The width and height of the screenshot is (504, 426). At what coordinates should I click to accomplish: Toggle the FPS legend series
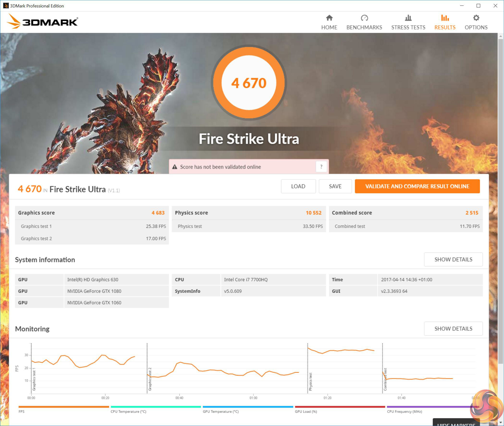[21, 412]
